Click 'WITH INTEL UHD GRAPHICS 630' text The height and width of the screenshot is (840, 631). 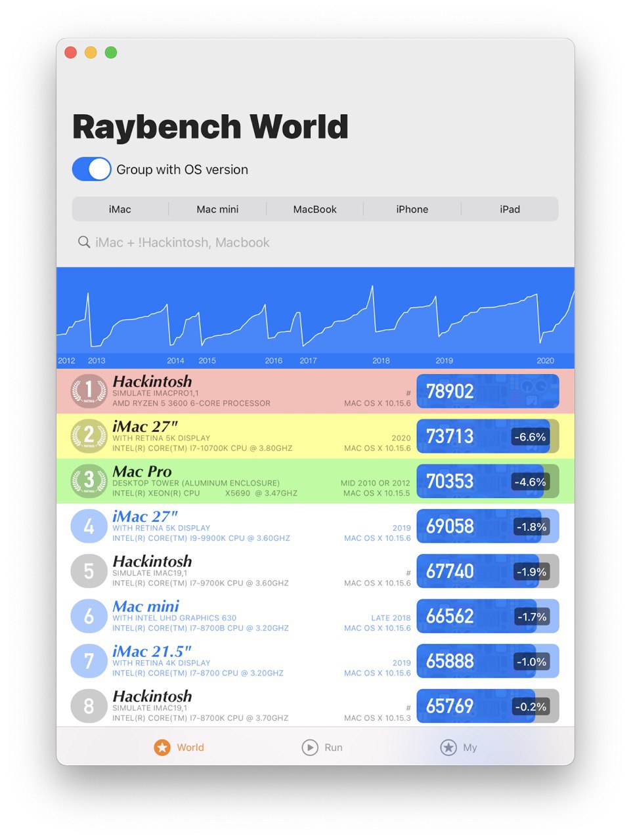175,618
